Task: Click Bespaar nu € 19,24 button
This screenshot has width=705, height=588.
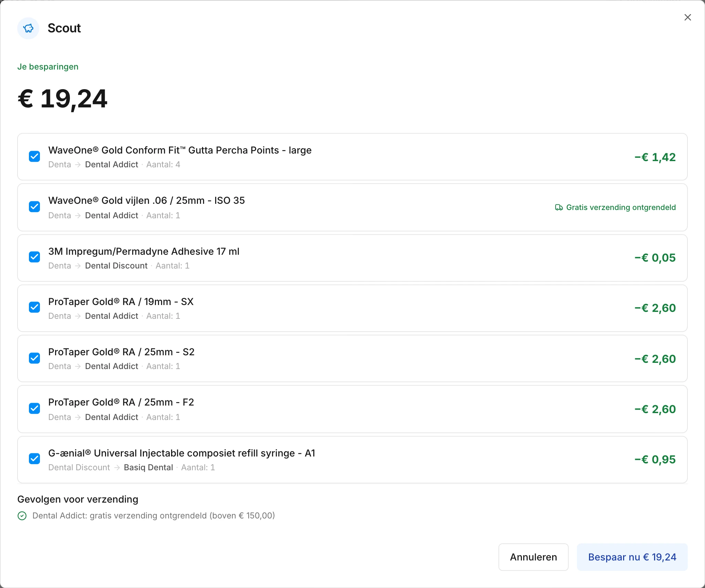Action: 632,557
